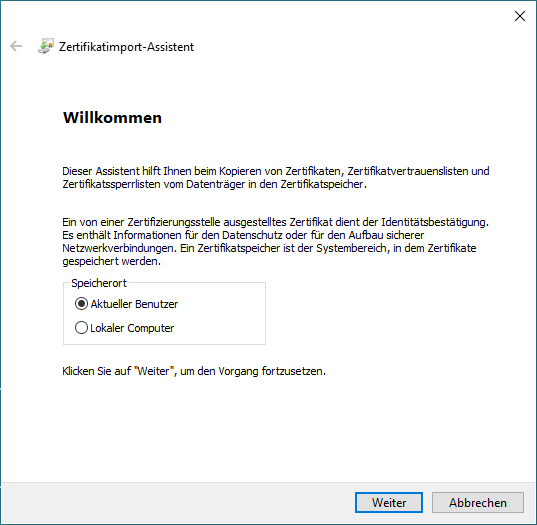
Task: Click the line mentioning Netzwerkverbindungen and Zertifikatspeicher
Action: (x=269, y=248)
